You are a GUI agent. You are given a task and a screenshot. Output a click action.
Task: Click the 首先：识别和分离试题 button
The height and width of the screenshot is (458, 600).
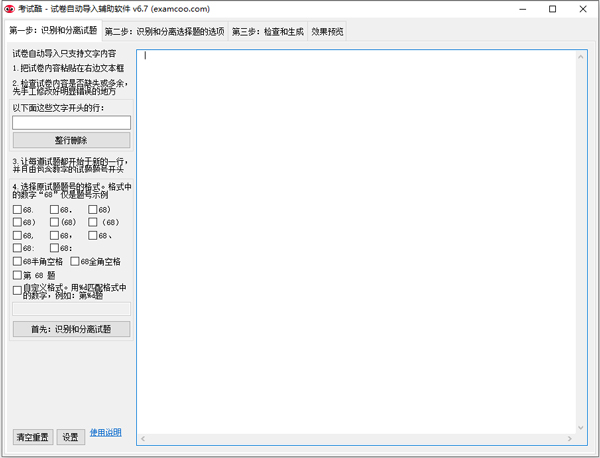coord(72,329)
